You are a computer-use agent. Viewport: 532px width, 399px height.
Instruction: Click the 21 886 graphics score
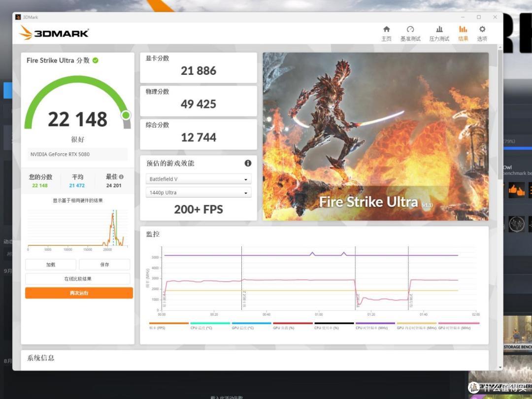click(x=199, y=71)
